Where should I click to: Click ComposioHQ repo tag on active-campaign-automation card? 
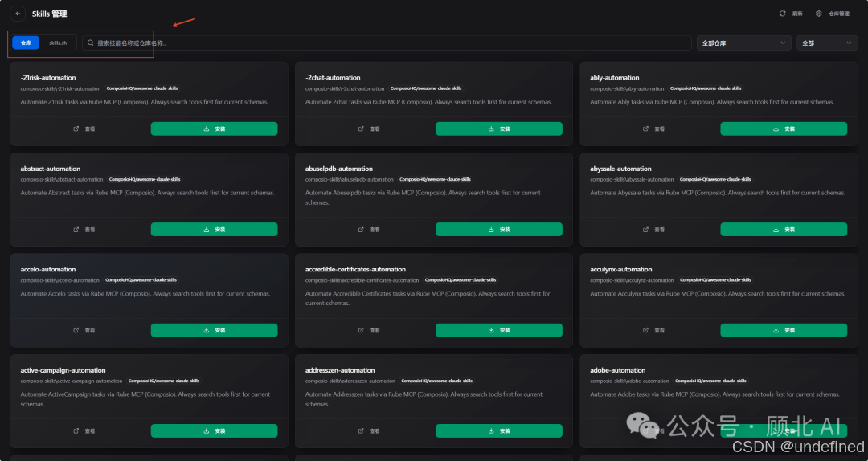tap(164, 381)
